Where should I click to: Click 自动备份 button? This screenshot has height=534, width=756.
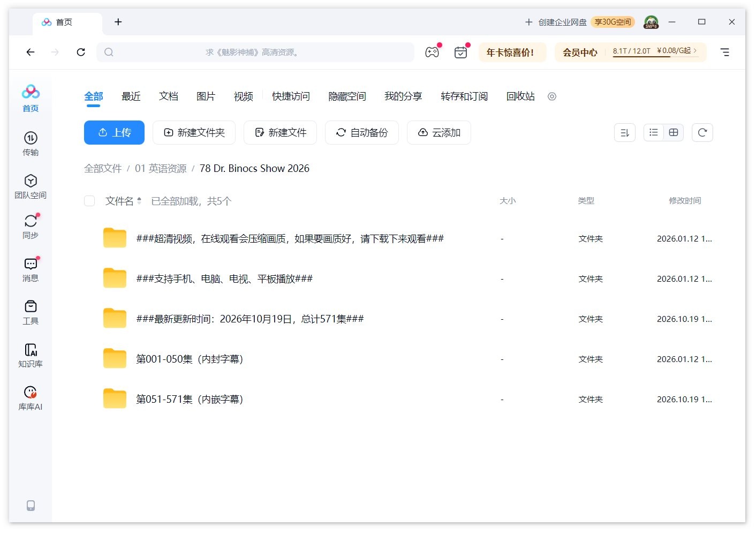tap(362, 132)
